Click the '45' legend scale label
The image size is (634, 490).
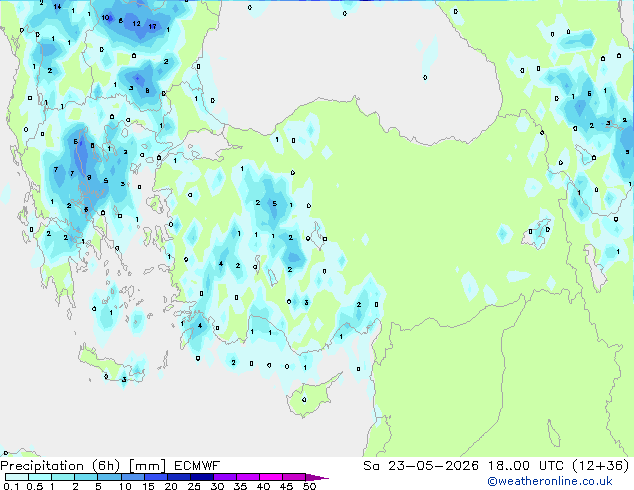coord(286,486)
